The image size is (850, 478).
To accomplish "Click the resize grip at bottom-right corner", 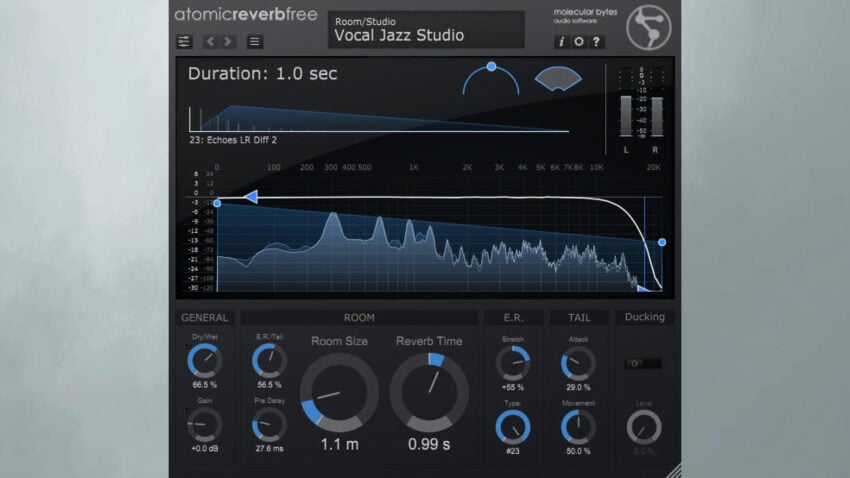I will tap(674, 470).
